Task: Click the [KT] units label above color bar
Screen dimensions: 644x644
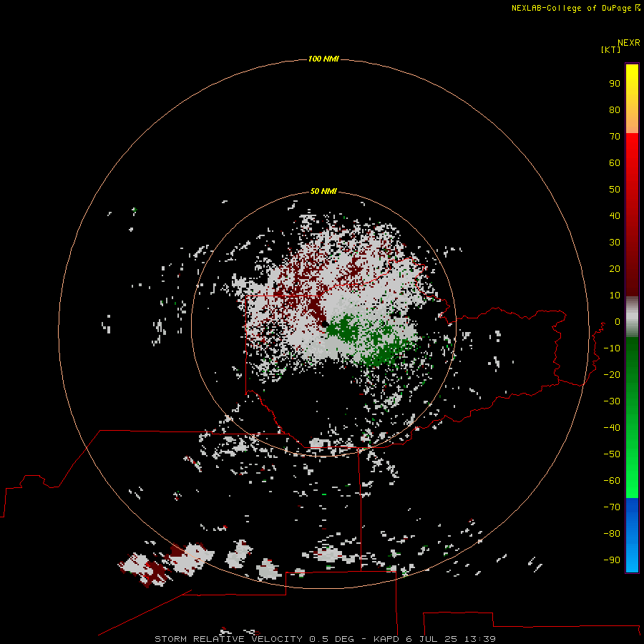Action: coord(610,49)
